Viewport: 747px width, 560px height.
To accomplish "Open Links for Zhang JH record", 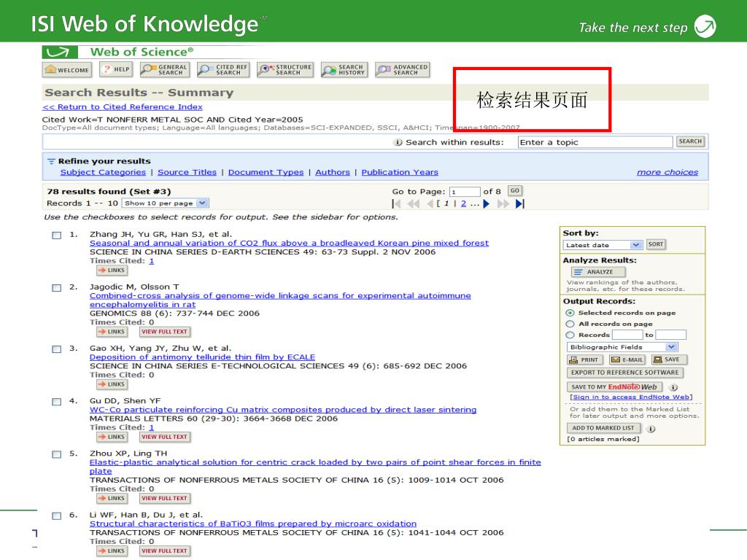I will (x=112, y=270).
